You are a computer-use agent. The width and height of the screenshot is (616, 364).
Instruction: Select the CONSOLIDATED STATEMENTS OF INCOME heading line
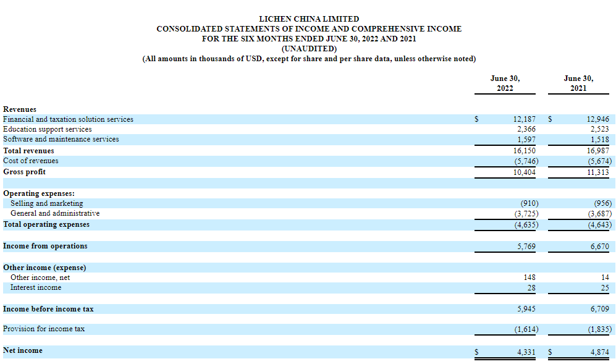[309, 28]
